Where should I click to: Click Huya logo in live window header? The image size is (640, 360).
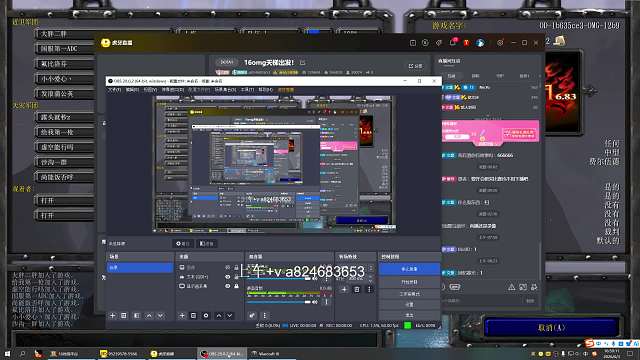[117, 42]
